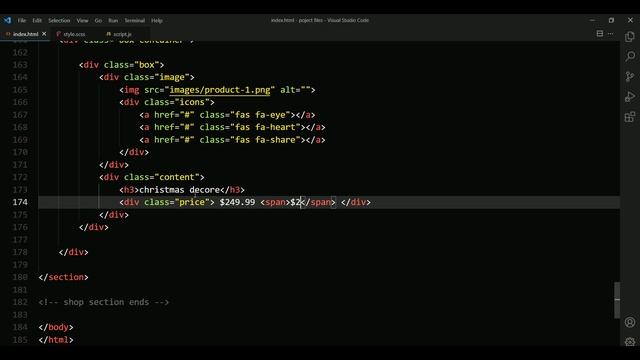Open the Source Control view
The width and height of the screenshot is (640, 360).
click(630, 76)
